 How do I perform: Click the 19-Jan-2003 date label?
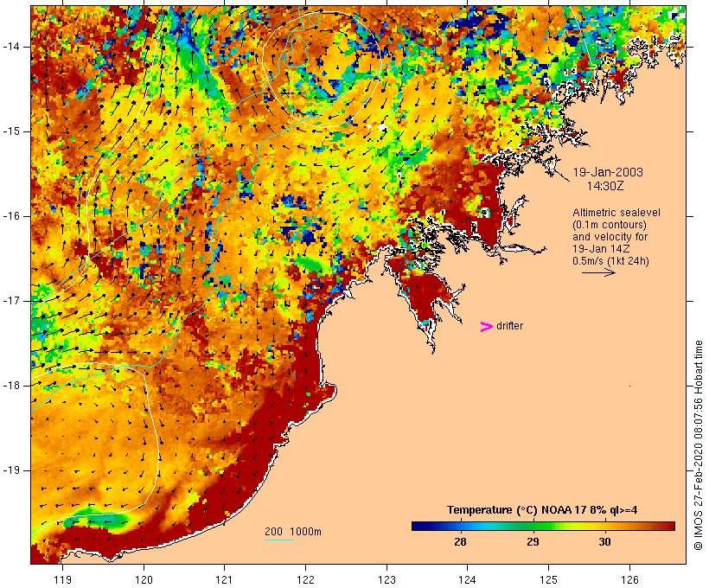[607, 172]
